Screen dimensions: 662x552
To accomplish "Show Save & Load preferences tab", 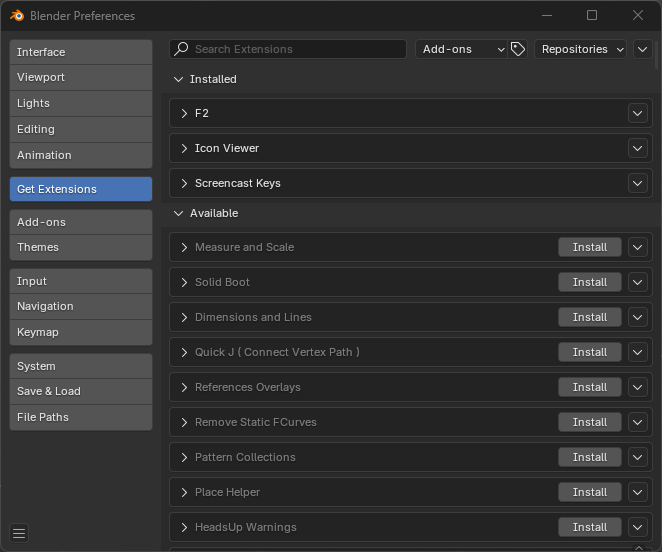I will point(81,392).
